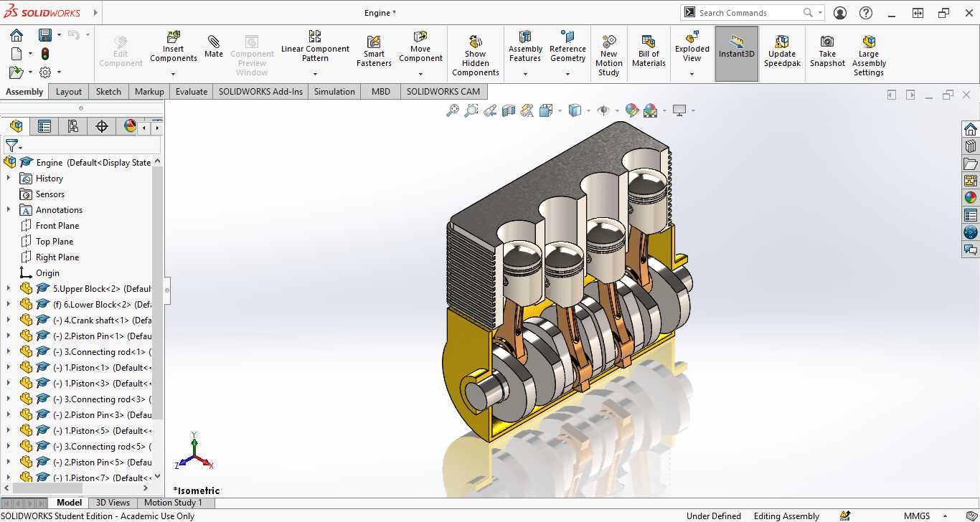
Task: Click the Rebuild traffic light icon
Action: point(45,54)
